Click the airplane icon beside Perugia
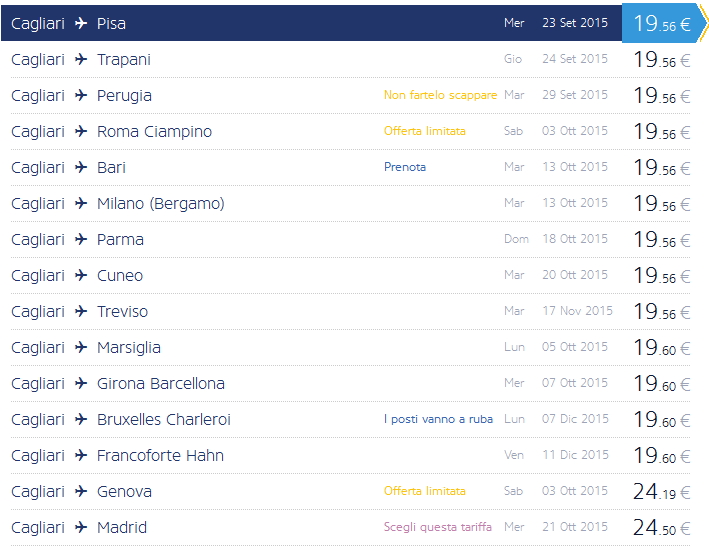Image resolution: width=709 pixels, height=548 pixels. click(x=81, y=95)
